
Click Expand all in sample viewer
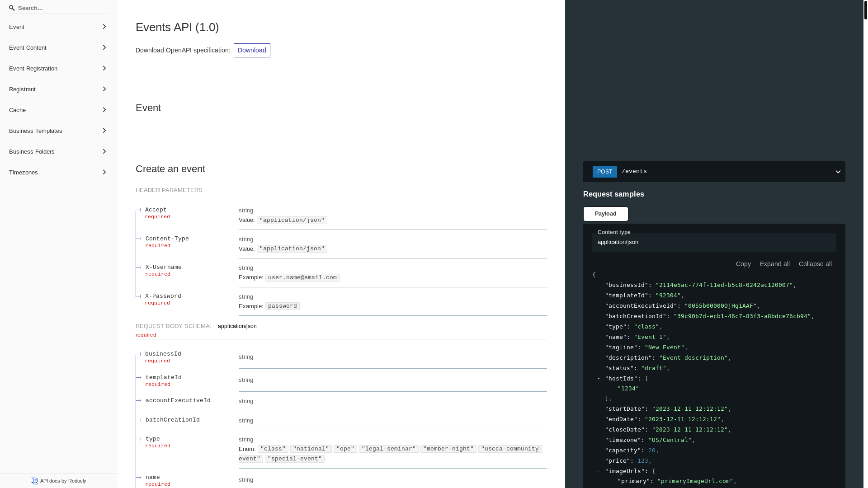pyautogui.click(x=774, y=264)
